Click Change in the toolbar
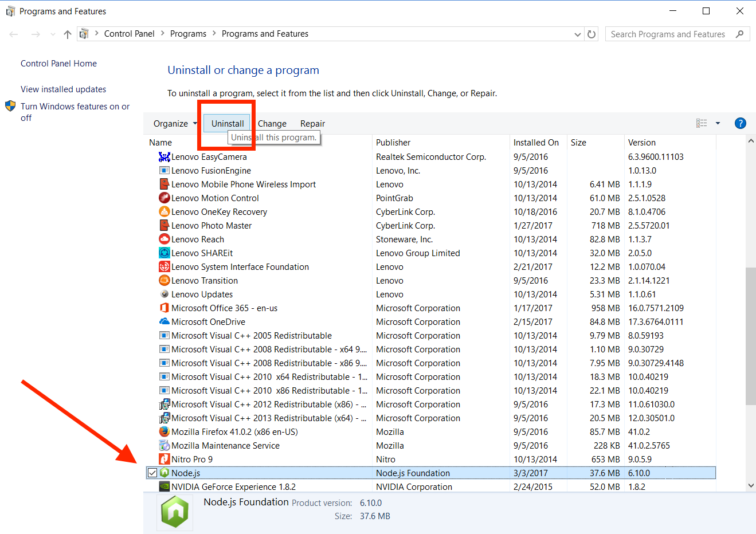Screen dimensions: 756x534 click(x=272, y=123)
